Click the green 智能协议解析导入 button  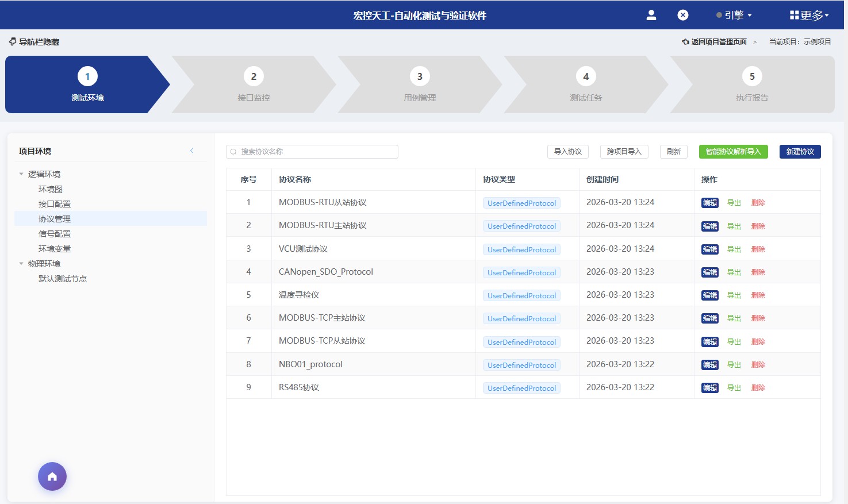733,152
